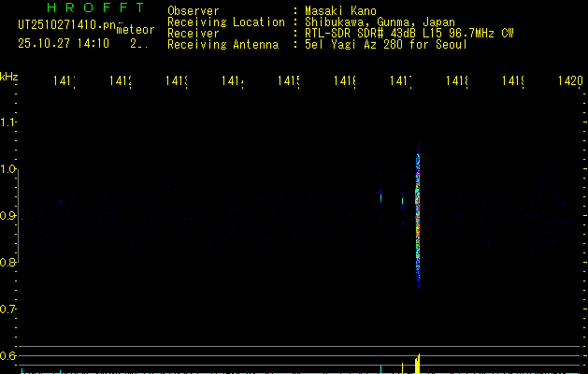Click the grey vertical bar beside frequency axis
588x374 pixels.
pyautogui.click(x=19, y=216)
